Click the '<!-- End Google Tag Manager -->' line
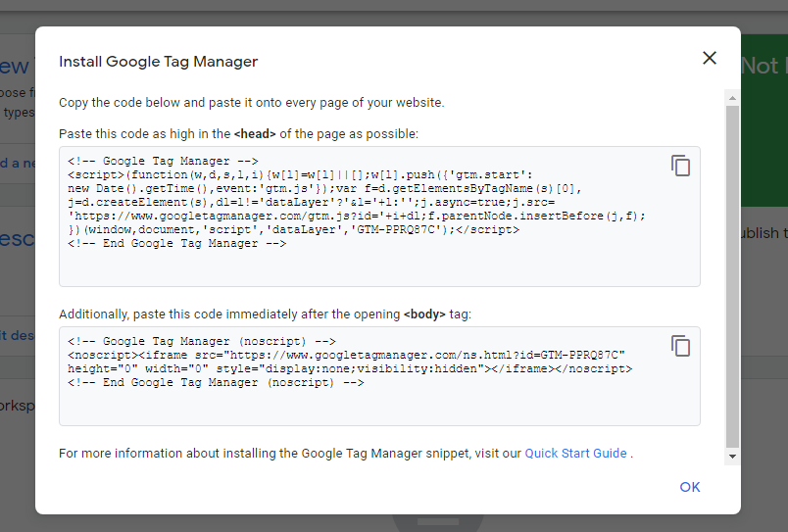This screenshot has width=788, height=532. coord(176,244)
